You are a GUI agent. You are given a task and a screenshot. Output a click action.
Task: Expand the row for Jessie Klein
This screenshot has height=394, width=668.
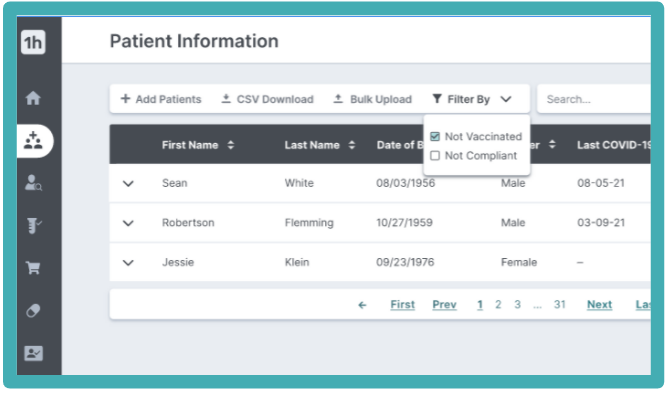[128, 263]
